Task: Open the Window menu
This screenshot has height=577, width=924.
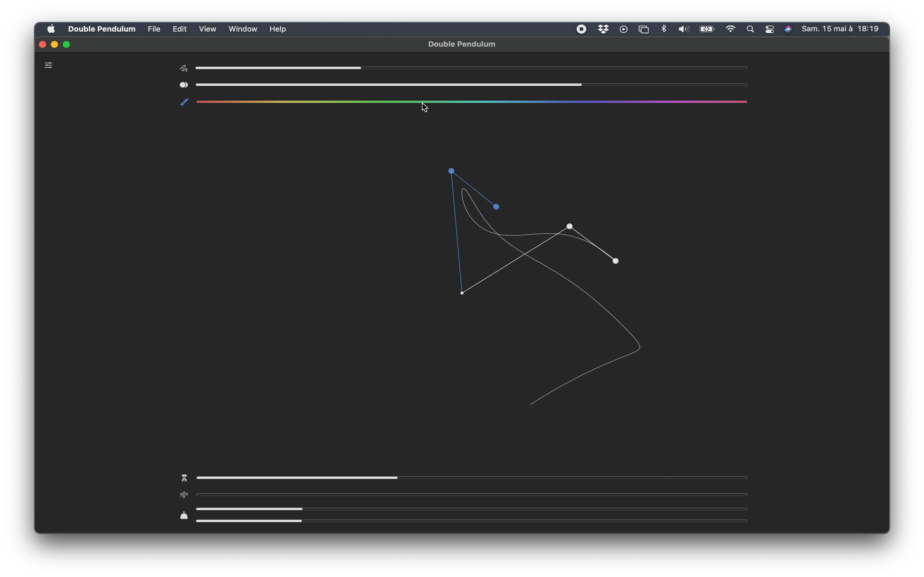Action: (x=243, y=29)
